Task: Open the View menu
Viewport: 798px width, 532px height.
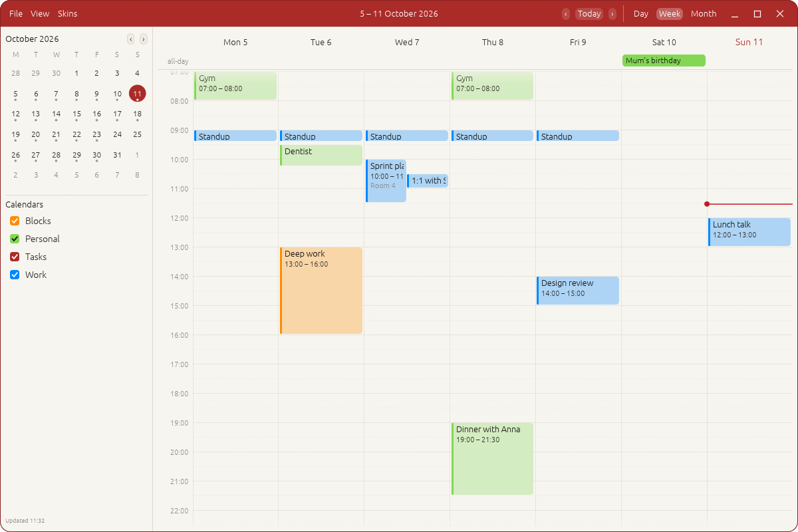Action: click(40, 14)
